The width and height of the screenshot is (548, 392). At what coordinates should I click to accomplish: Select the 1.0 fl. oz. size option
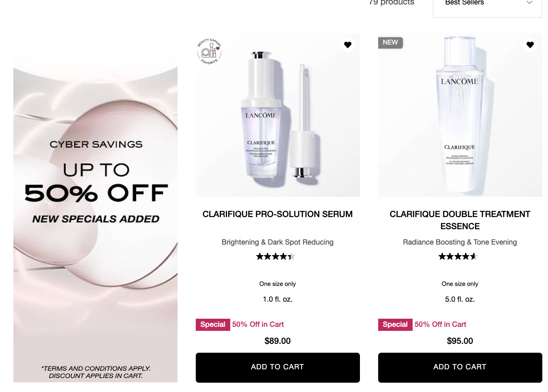point(278,299)
